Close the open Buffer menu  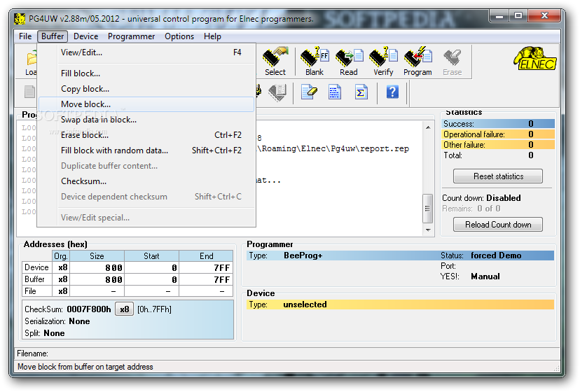point(53,36)
